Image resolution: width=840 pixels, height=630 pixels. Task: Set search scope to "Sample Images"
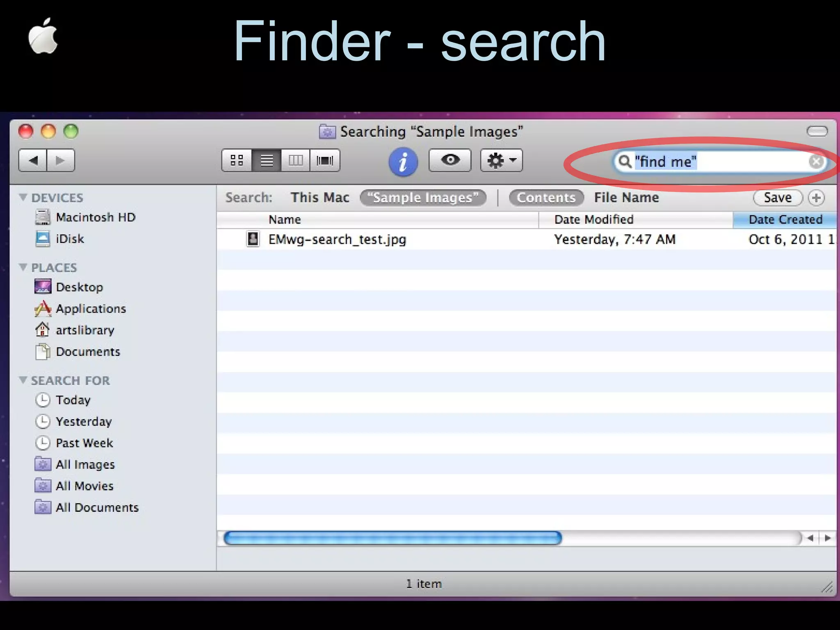coord(423,198)
